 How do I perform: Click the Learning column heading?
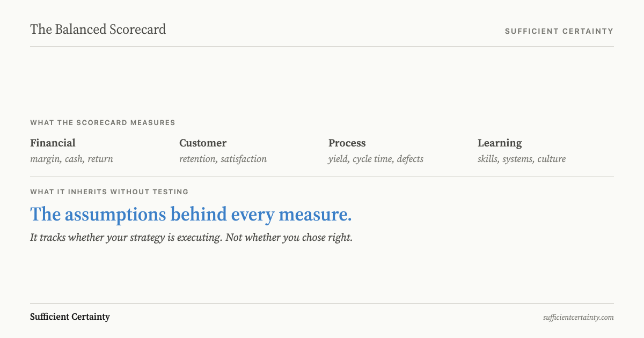point(500,143)
